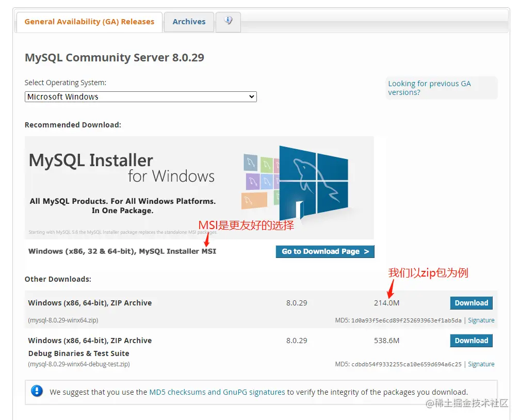
Task: Click version 8.0.29 in the 538.6M row
Action: pos(297,341)
